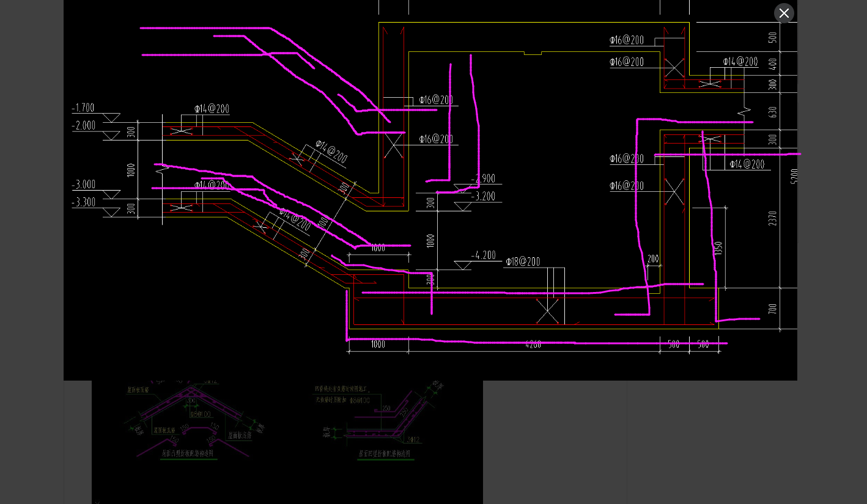Click the -2.000 elevation label

[x=84, y=125]
